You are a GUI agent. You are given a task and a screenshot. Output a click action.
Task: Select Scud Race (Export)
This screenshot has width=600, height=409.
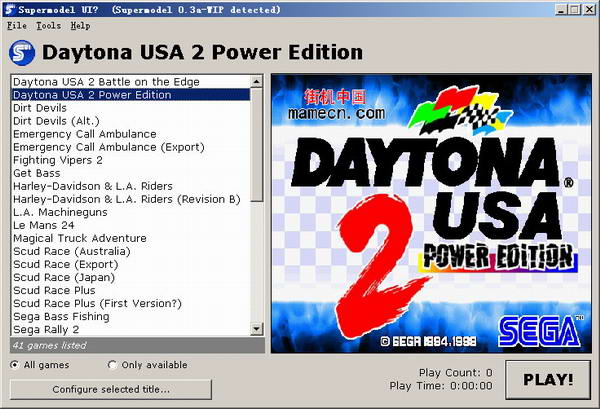[x=131, y=264]
